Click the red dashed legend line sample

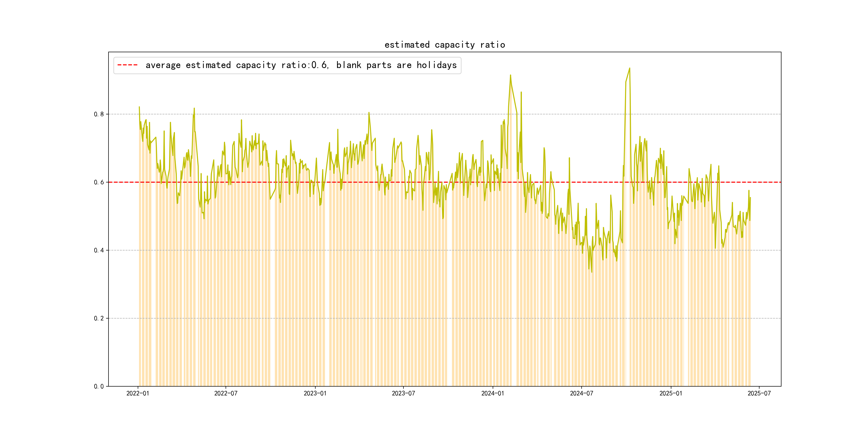coord(127,65)
